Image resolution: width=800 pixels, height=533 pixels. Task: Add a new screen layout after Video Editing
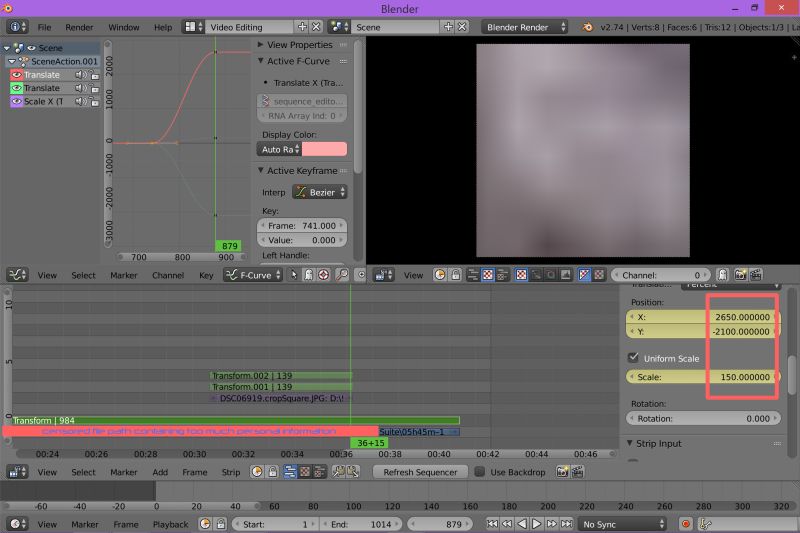(302, 27)
